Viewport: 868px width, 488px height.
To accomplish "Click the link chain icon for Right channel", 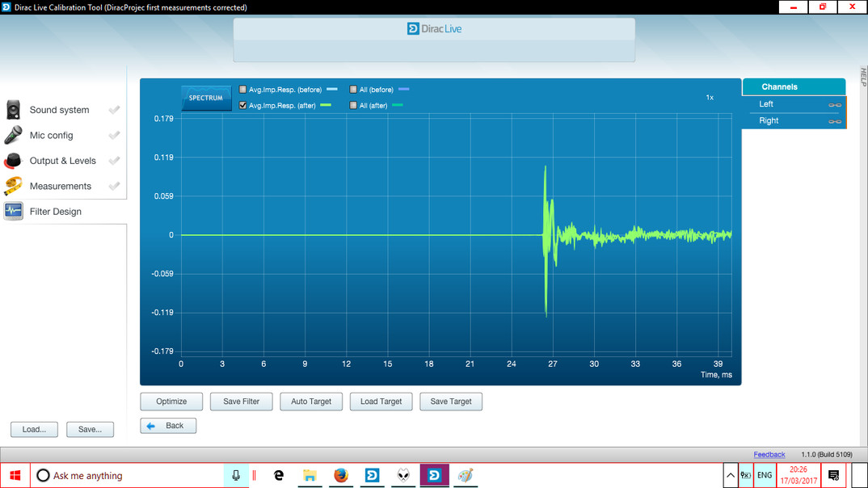I will [835, 121].
